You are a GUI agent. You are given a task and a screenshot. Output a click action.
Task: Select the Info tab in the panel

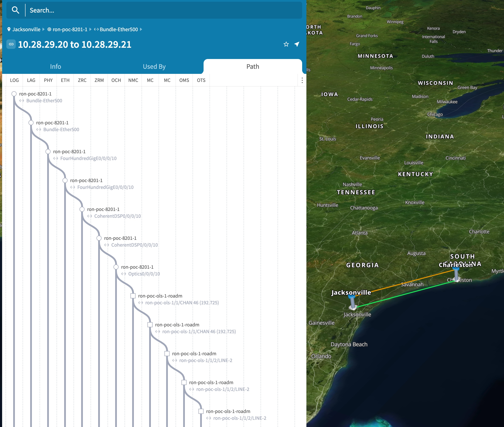(x=55, y=66)
